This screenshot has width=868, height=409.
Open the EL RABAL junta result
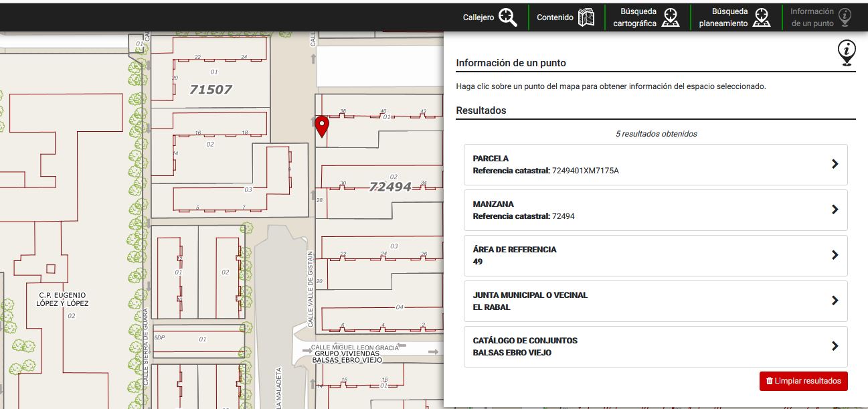coord(491,307)
